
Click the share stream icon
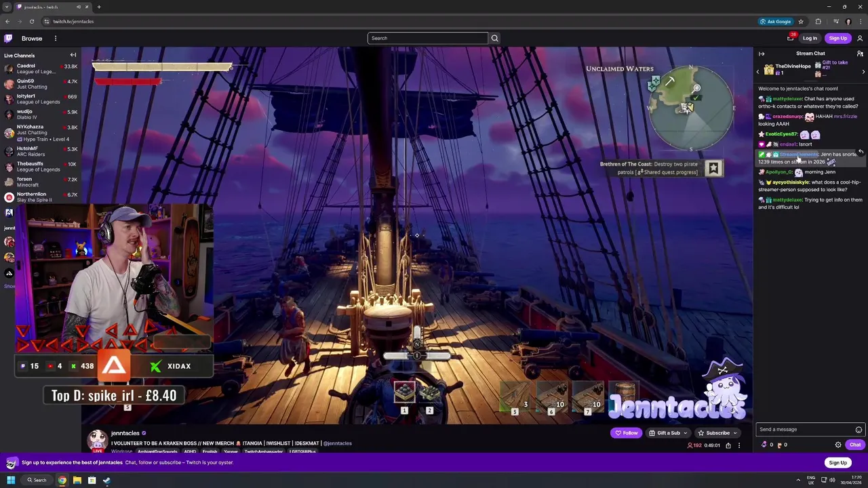tap(728, 445)
